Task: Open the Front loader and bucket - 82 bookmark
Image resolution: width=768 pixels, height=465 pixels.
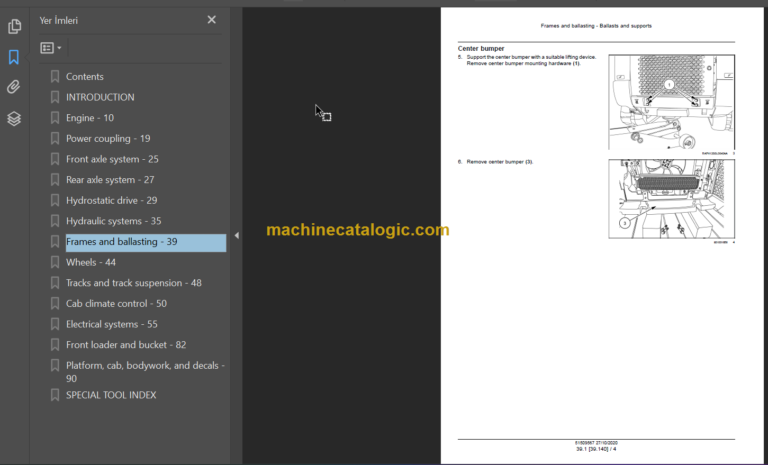Action: 126,344
